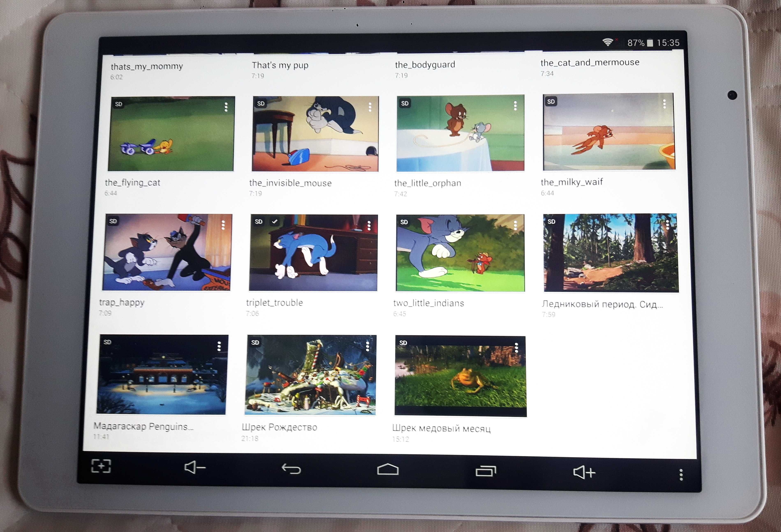Viewport: 781px width, 532px height.
Task: Play the Шрек Рождество thumbnail
Action: point(310,375)
